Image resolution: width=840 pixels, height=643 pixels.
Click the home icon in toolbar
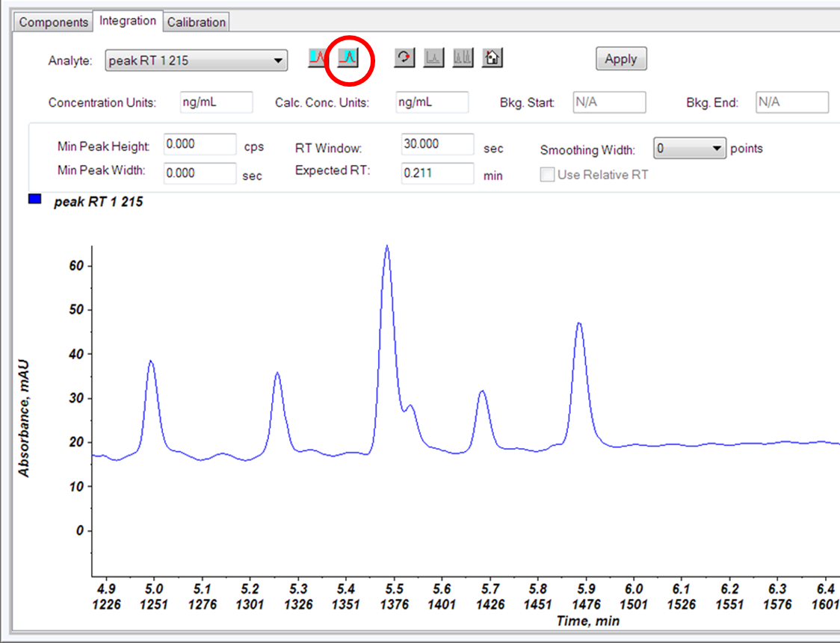pyautogui.click(x=492, y=58)
